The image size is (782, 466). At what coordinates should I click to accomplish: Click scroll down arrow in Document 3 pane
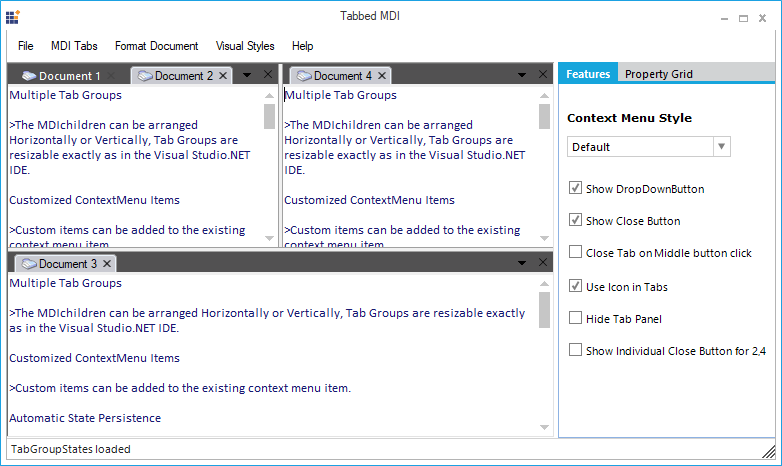tap(545, 427)
